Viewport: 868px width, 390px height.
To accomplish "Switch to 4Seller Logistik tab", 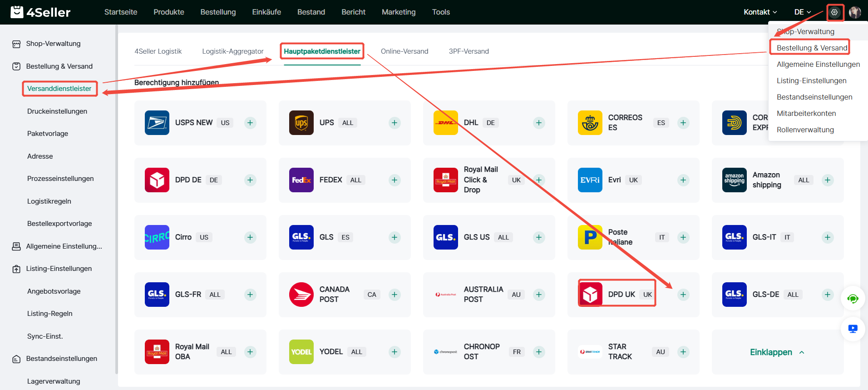I will 158,51.
